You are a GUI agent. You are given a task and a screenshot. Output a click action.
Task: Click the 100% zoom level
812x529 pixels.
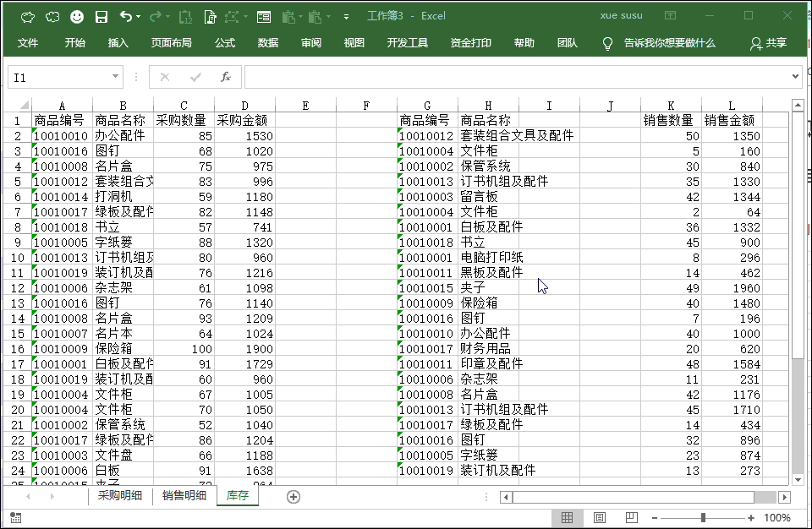[x=776, y=518]
